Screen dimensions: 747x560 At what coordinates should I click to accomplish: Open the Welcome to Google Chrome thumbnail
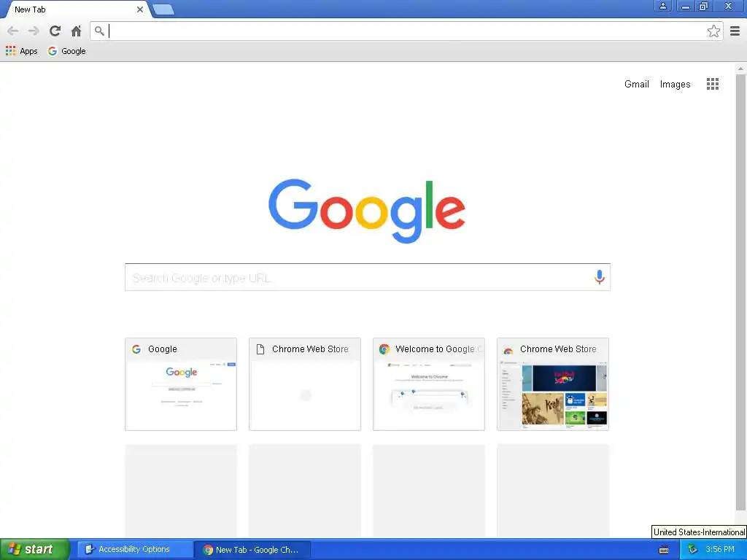(x=429, y=384)
